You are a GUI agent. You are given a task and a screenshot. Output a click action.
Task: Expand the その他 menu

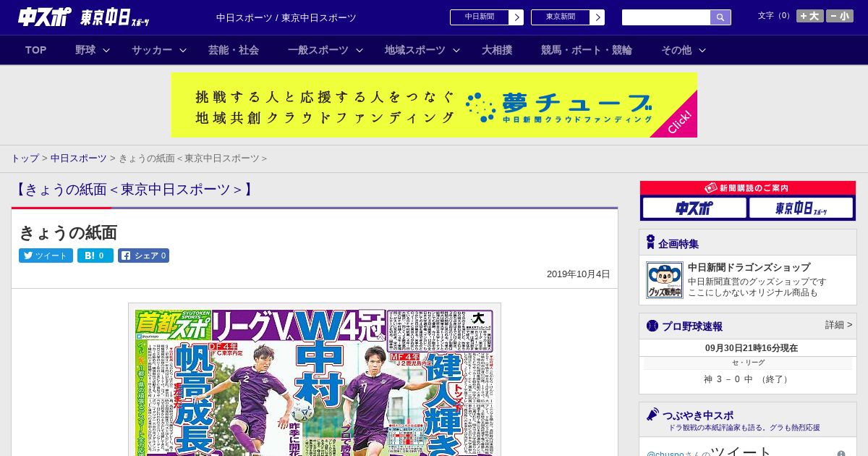tap(683, 50)
